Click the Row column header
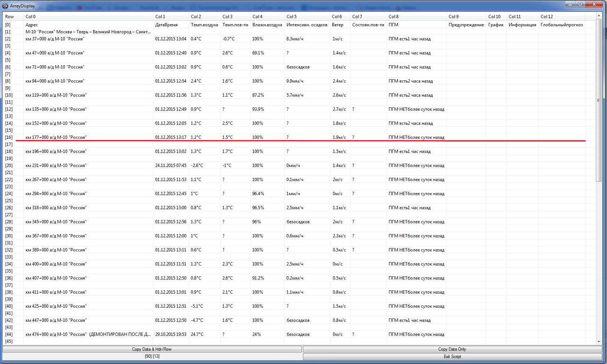The height and width of the screenshot is (364, 607). (x=10, y=17)
